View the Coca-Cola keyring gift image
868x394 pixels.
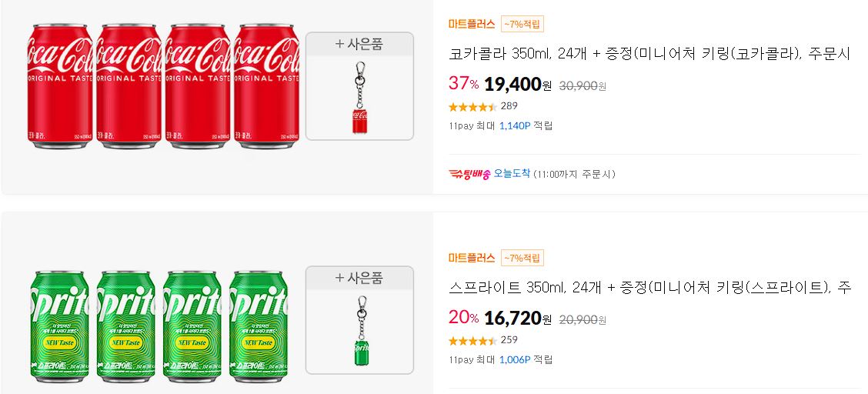pyautogui.click(x=360, y=98)
